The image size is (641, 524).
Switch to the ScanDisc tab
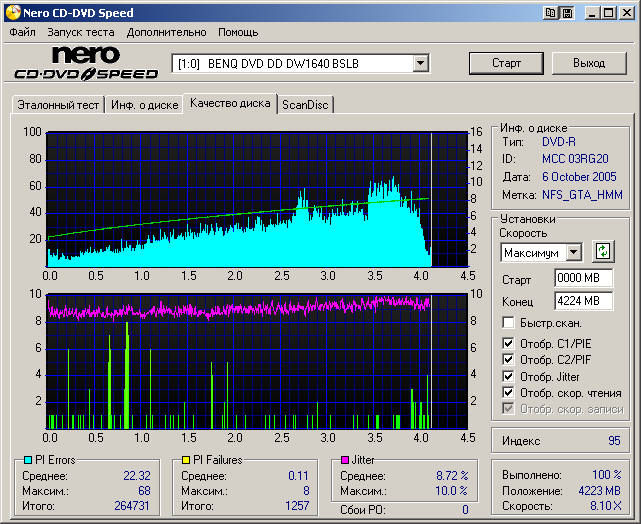pyautogui.click(x=305, y=104)
